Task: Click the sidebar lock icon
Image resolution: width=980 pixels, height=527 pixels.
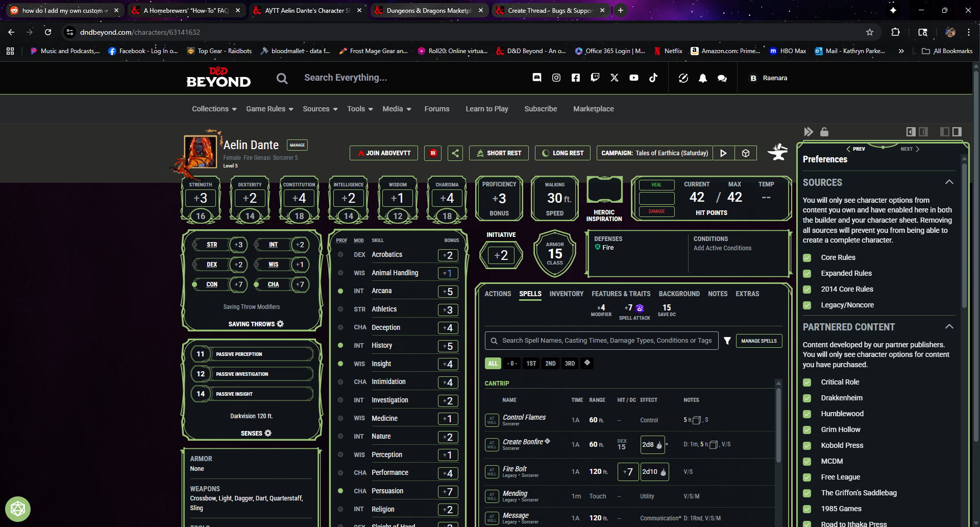Action: 824,132
